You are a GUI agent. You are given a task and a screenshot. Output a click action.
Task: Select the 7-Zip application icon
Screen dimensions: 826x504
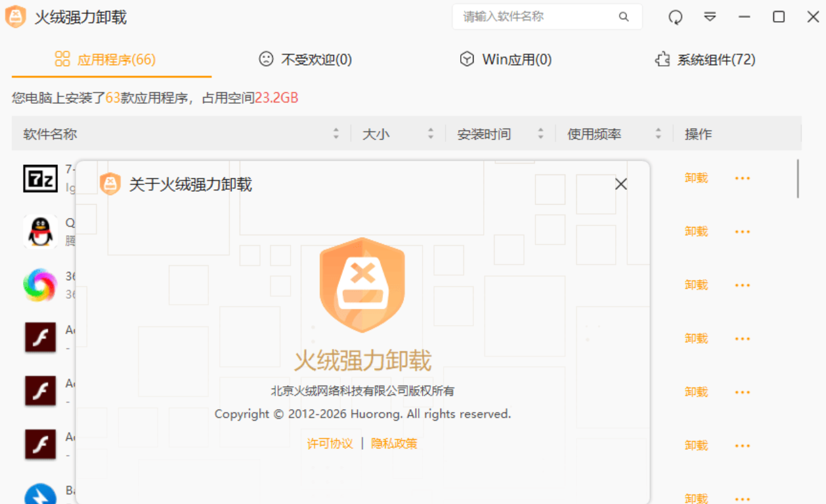[x=40, y=178]
